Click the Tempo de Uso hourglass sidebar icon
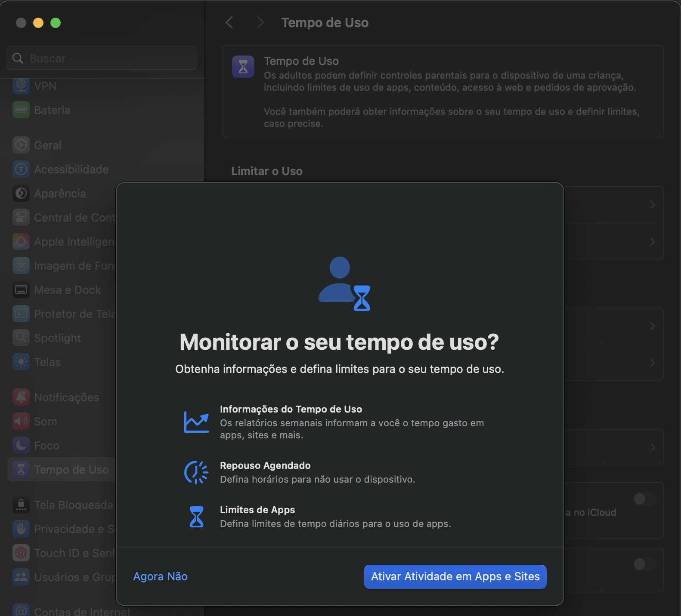681x616 pixels. coord(21,469)
